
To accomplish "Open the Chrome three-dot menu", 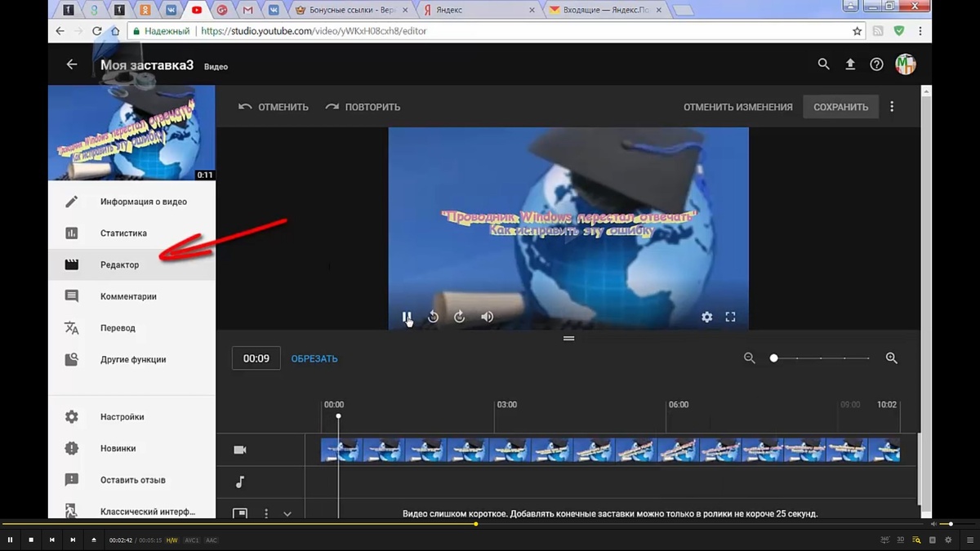I will 919,31.
